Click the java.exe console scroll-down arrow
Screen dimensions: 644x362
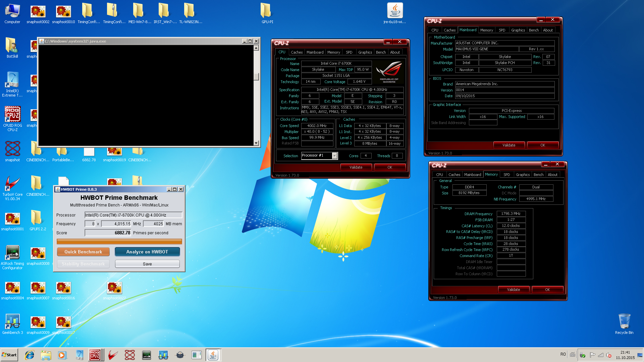256,143
